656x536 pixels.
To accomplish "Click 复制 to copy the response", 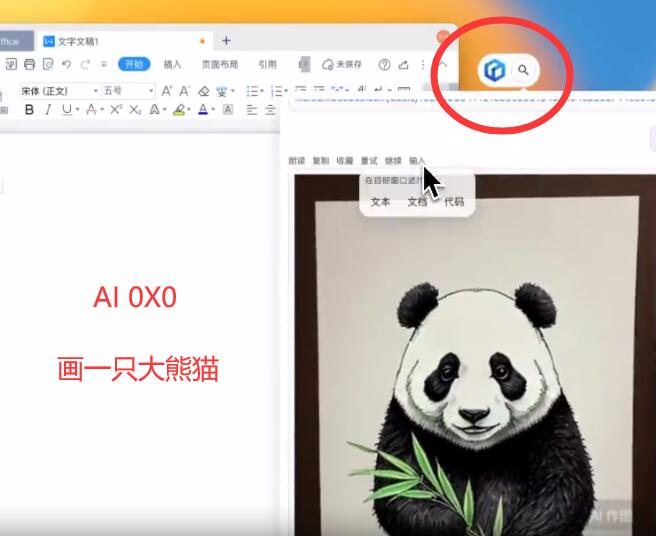I will click(321, 160).
